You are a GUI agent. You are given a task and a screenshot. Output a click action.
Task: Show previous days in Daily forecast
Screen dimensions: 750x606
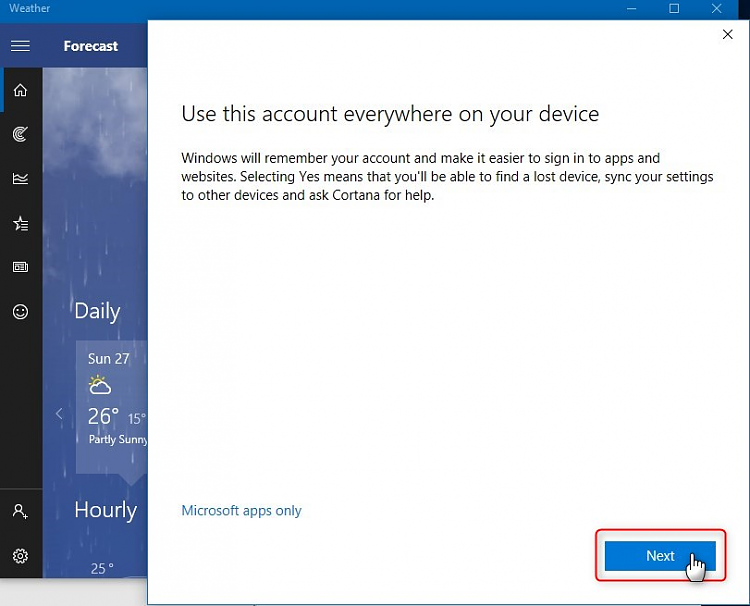tap(59, 414)
